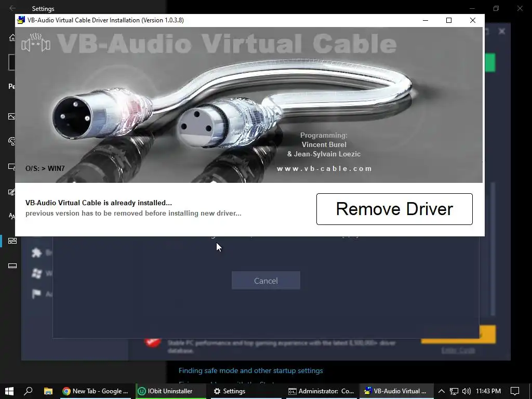
Task: Click 'VB-Audio Virtual Cable is already installed...' text
Action: [99, 203]
